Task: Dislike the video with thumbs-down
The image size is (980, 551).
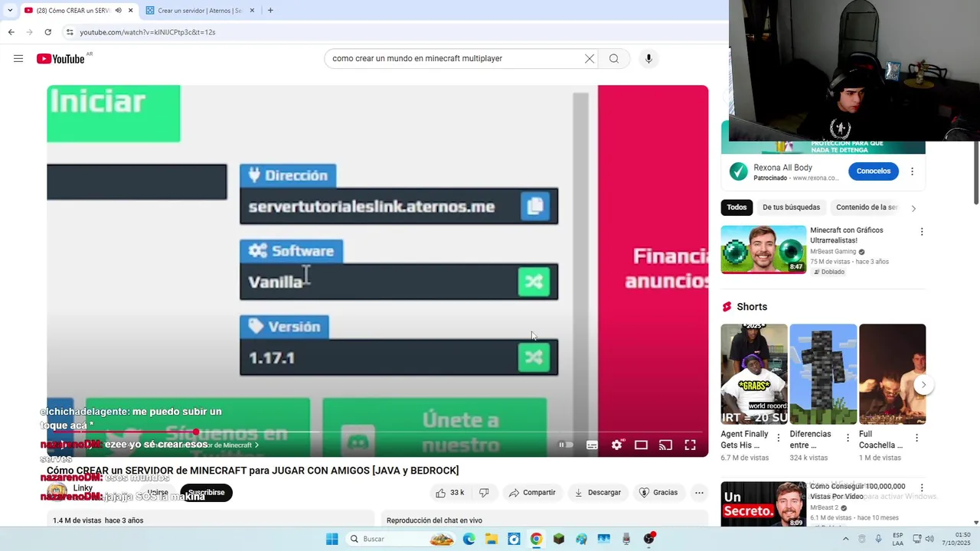Action: click(484, 493)
